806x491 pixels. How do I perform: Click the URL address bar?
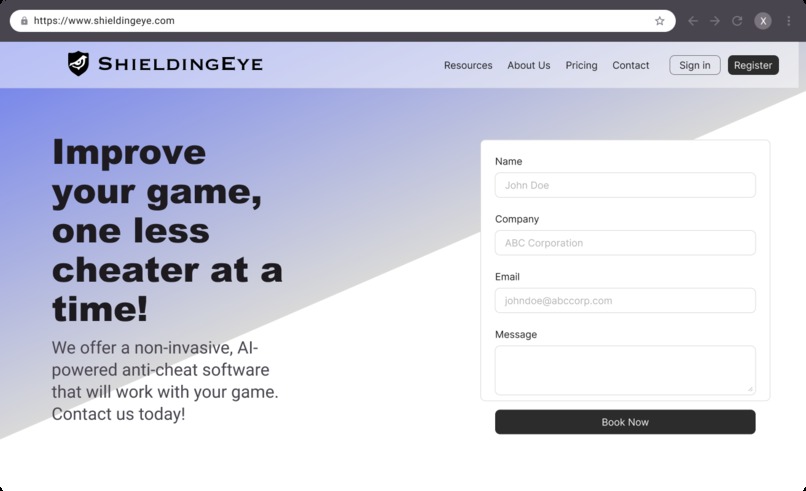[342, 21]
